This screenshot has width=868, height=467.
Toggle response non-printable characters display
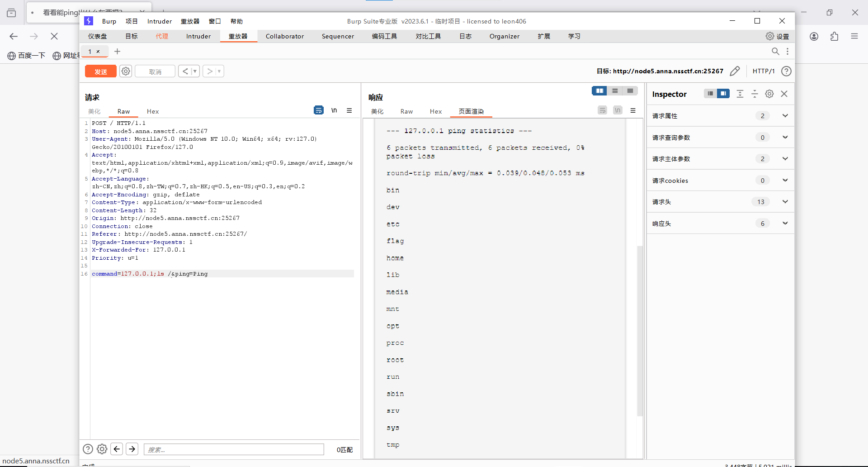[x=618, y=110]
